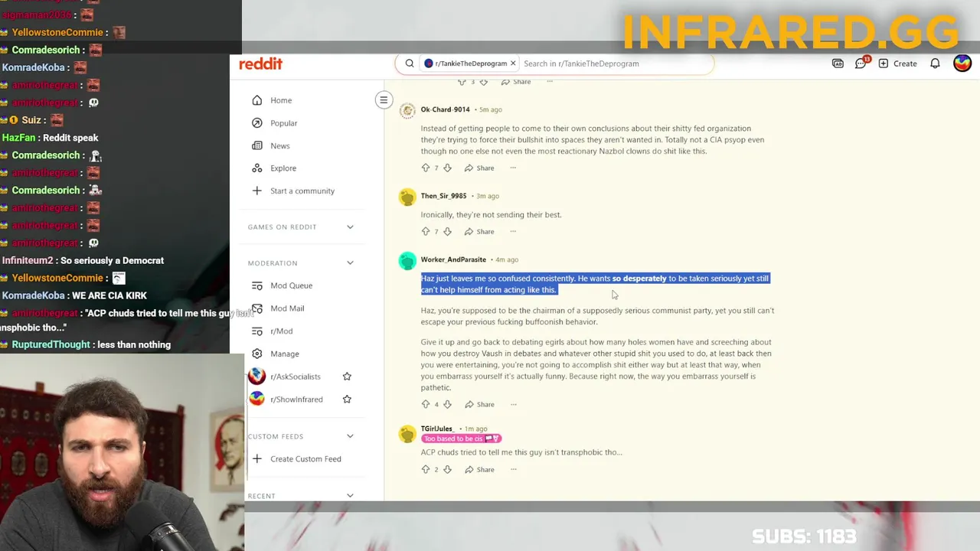Screen dimensions: 980x551
Task: Click Worker_AndParasite's green avatar
Action: tap(407, 261)
